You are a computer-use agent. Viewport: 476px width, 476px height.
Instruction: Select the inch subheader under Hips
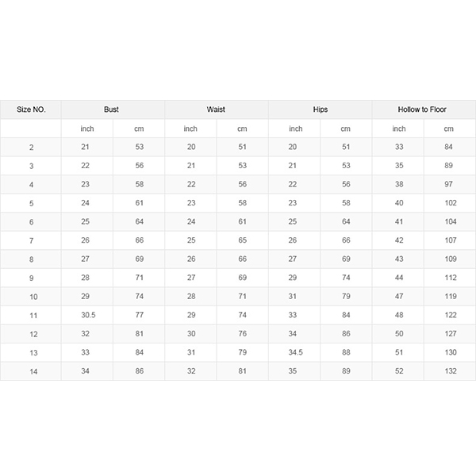pyautogui.click(x=295, y=129)
